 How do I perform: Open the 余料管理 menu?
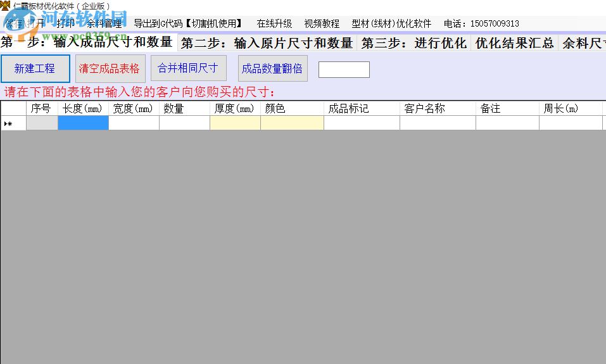[x=104, y=23]
